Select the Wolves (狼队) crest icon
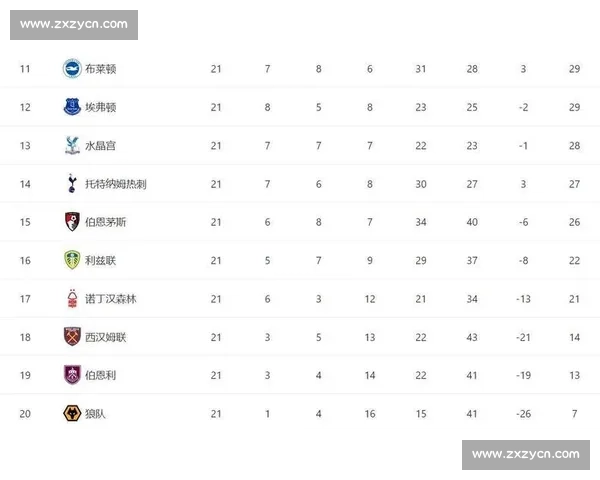 [72, 413]
